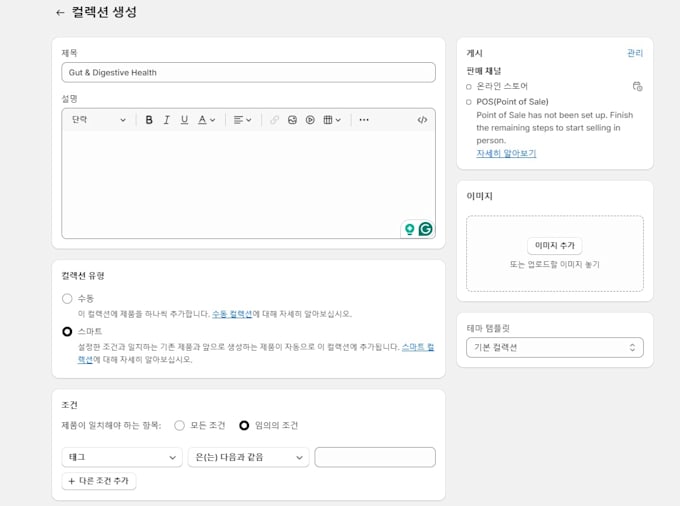
Task: Choose 모든 조건 matching option
Action: pos(179,425)
